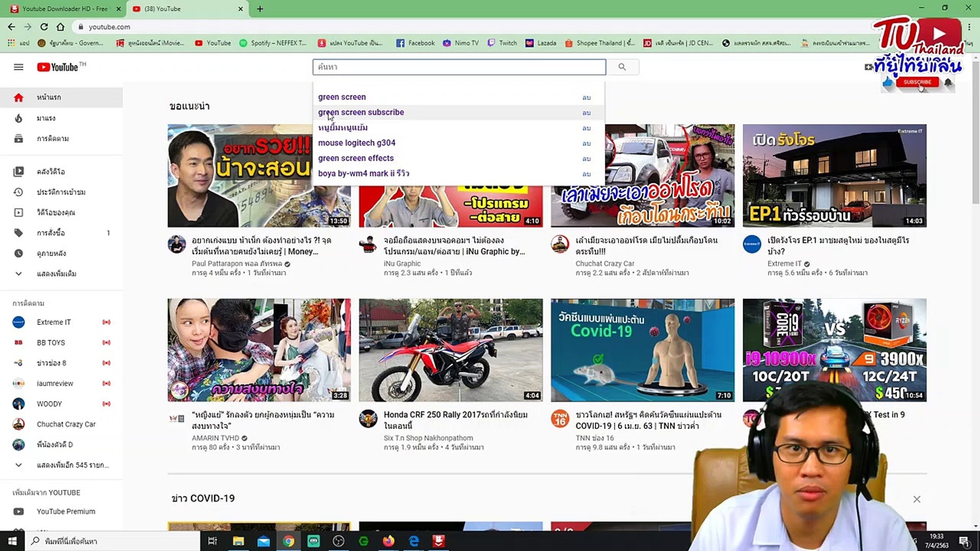This screenshot has width=980, height=551.
Task: Open watch History in the sidebar
Action: (x=60, y=192)
